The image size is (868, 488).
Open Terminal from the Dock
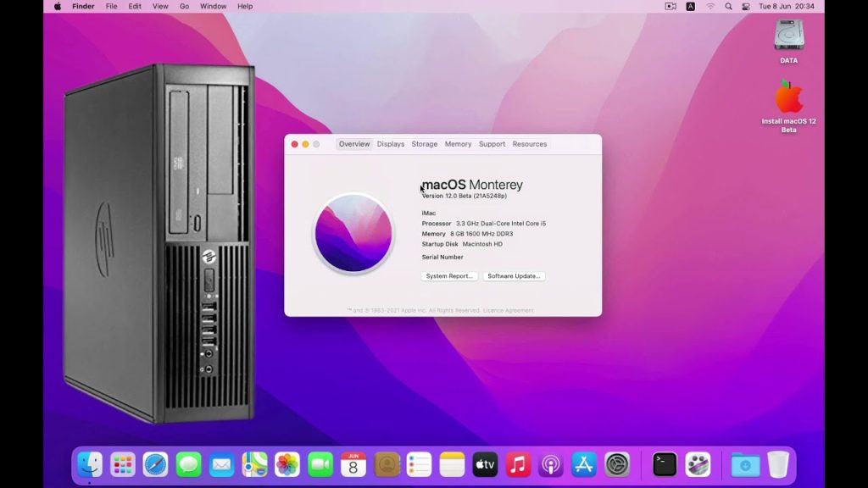click(665, 464)
